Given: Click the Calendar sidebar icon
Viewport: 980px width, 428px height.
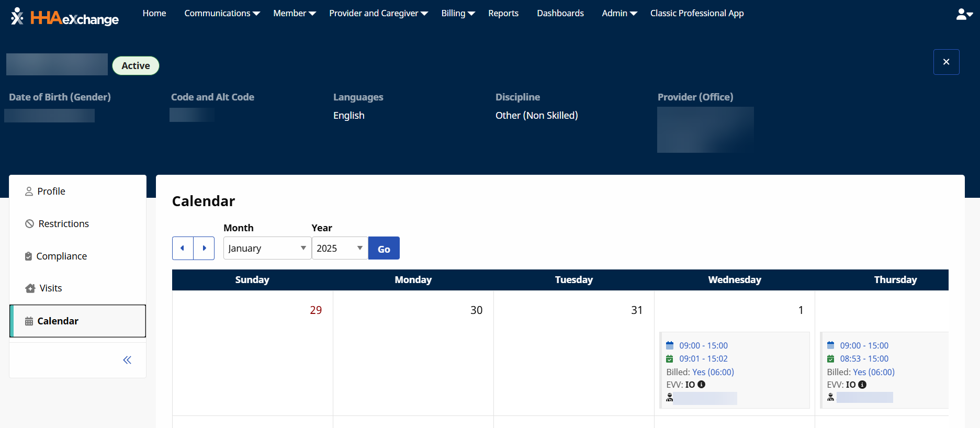Looking at the screenshot, I should point(29,321).
